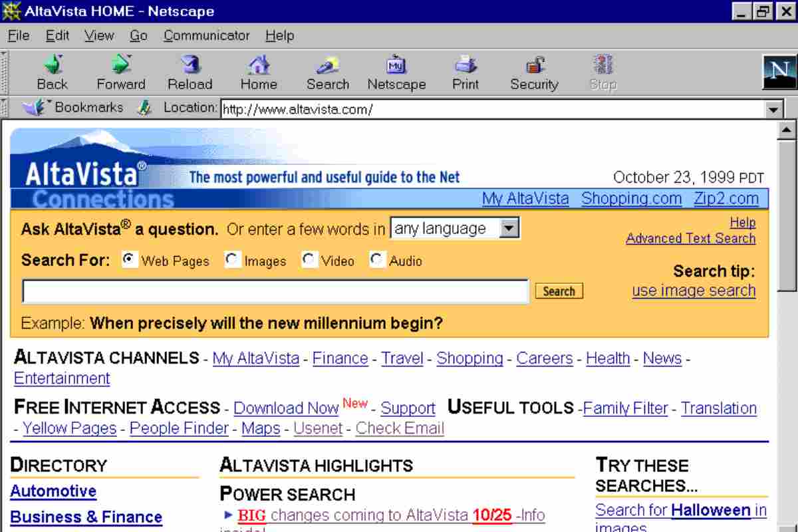Screen dimensions: 798x532
Task: Click the Netscape window title-bar icon
Action: point(11,11)
